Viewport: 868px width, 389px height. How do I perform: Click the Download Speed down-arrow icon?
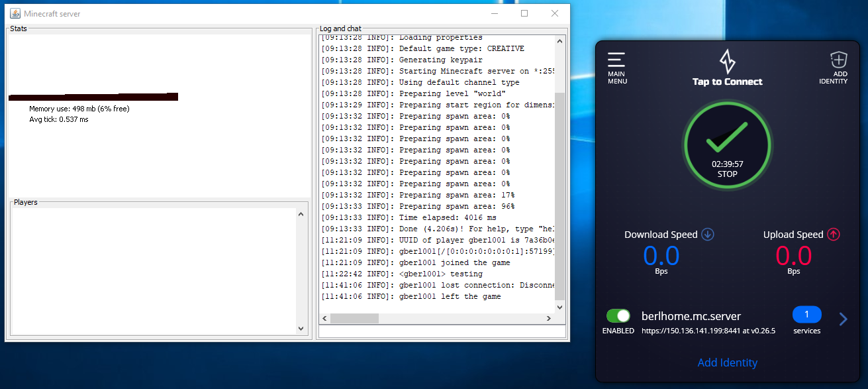pos(708,234)
